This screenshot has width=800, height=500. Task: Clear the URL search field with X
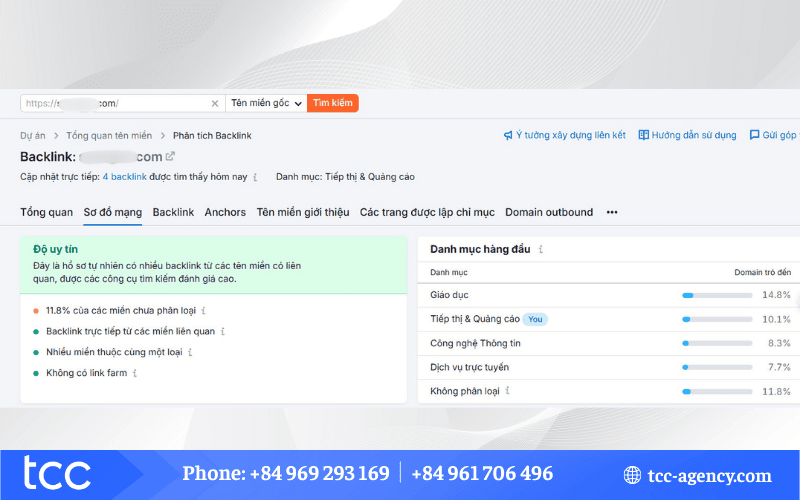coord(215,104)
